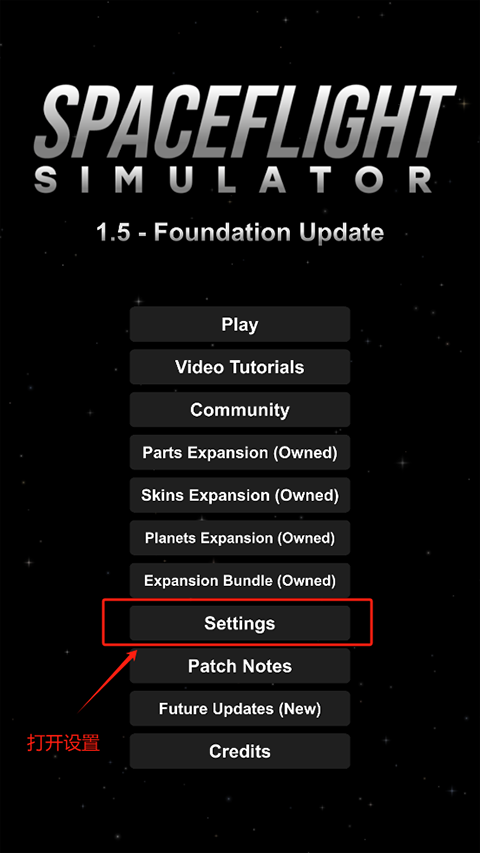480x853 pixels.
Task: Start the game with Play
Action: [x=239, y=324]
